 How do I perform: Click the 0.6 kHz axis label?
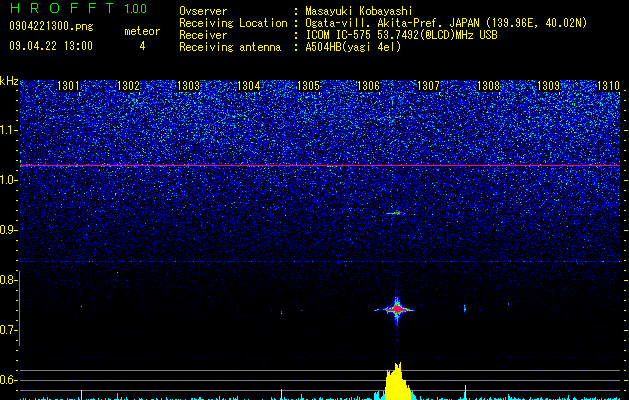click(x=8, y=380)
